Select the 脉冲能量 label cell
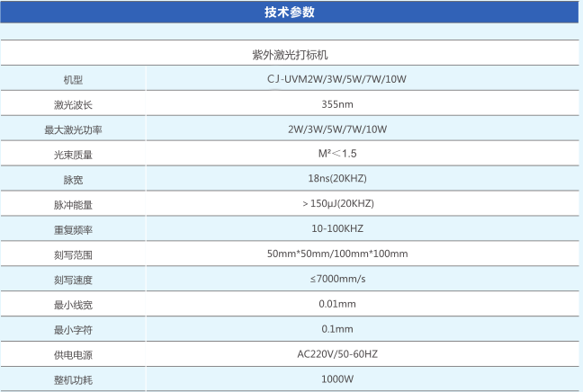 (73, 205)
